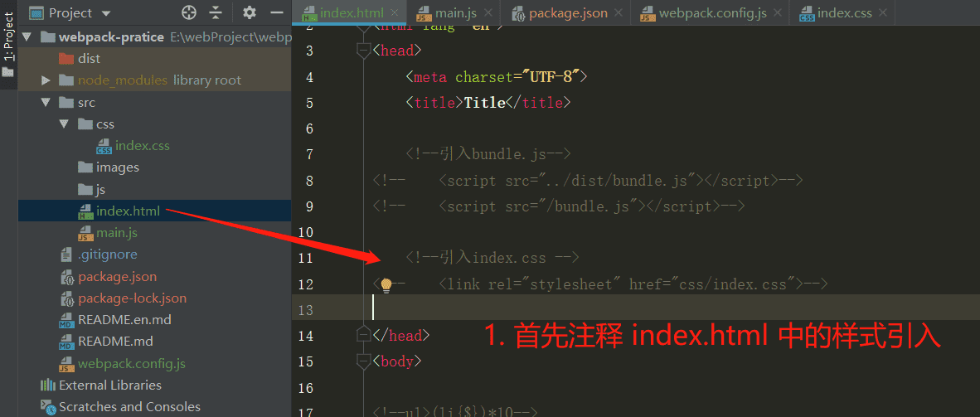Close the main.js tab
The image size is (980, 417).
[x=489, y=13]
